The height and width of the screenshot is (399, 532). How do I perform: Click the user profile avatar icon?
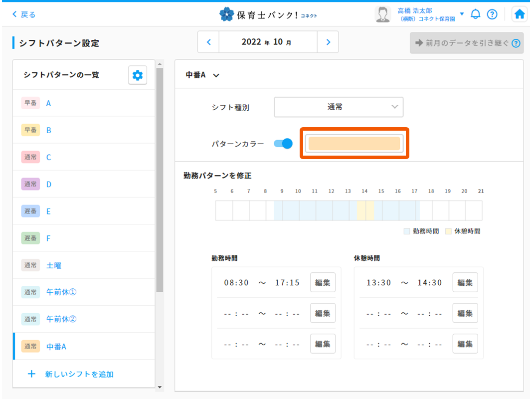click(x=382, y=14)
